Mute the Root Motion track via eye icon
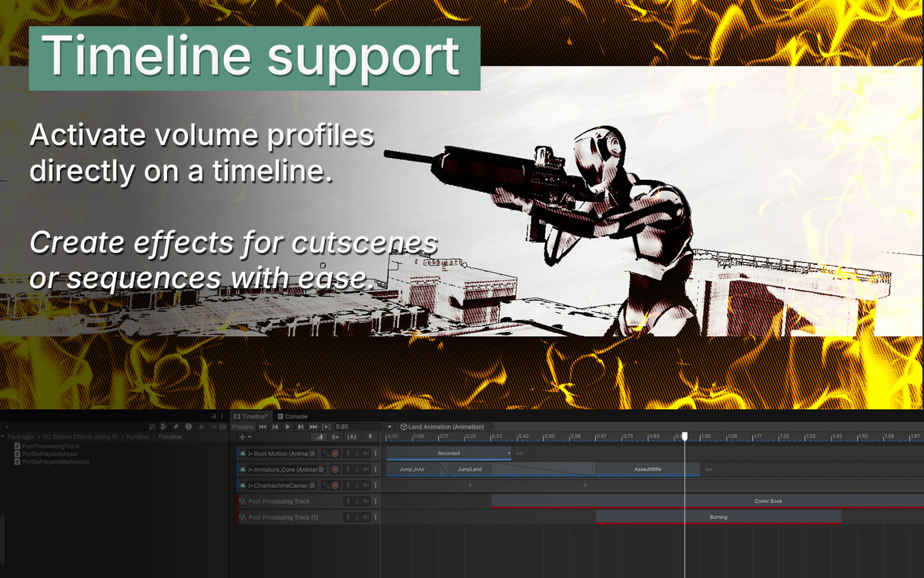The image size is (924, 578). point(366,454)
